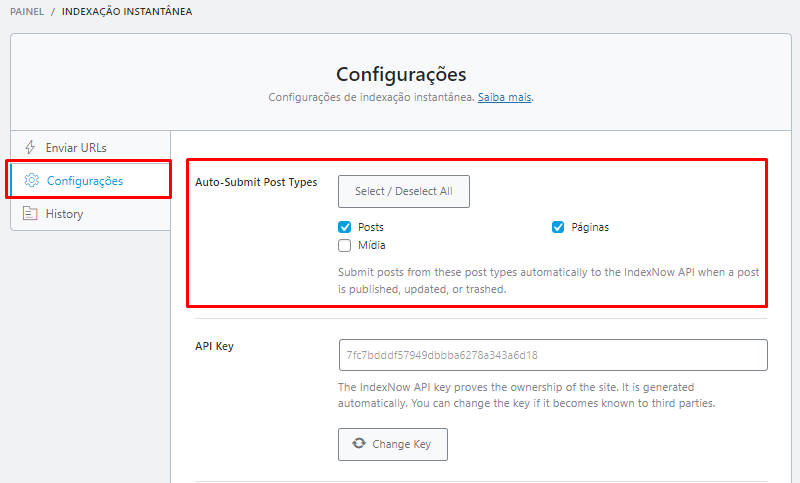Click the gear icon beside Configurações
This screenshot has height=483, width=800.
tap(31, 181)
